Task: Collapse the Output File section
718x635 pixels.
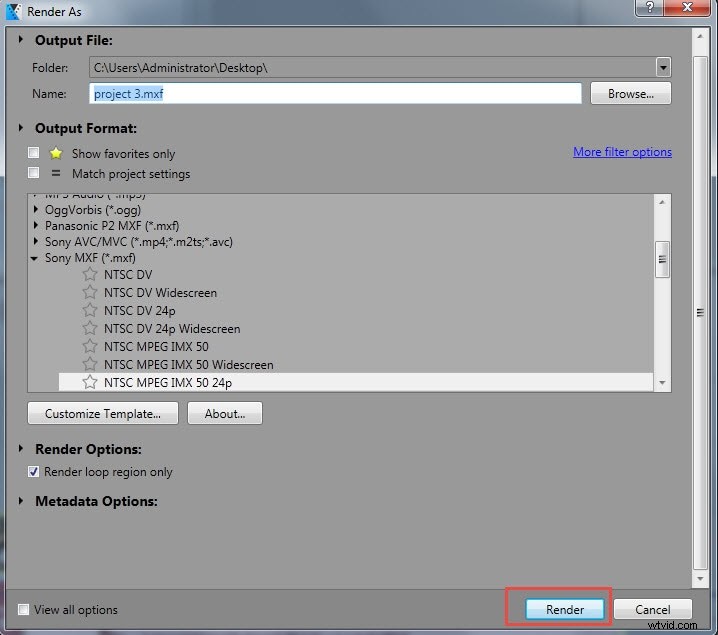Action: [21, 40]
